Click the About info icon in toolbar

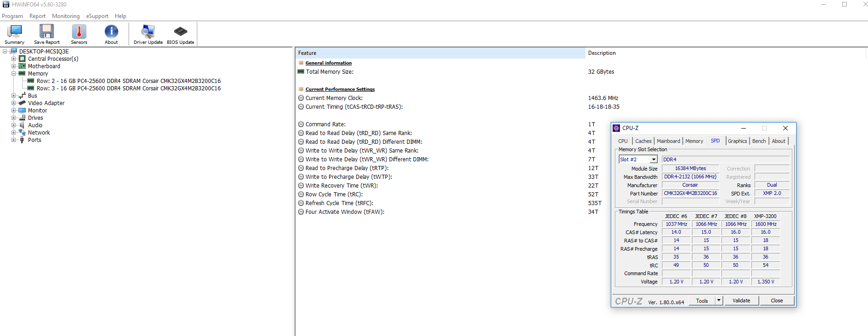pyautogui.click(x=111, y=34)
